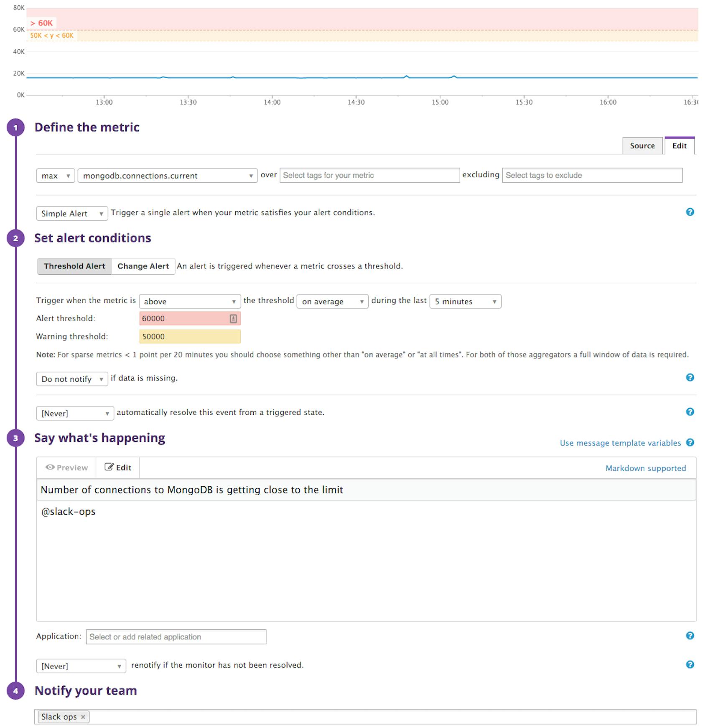Select the Edit tab
This screenshot has height=728, width=708.
(679, 146)
